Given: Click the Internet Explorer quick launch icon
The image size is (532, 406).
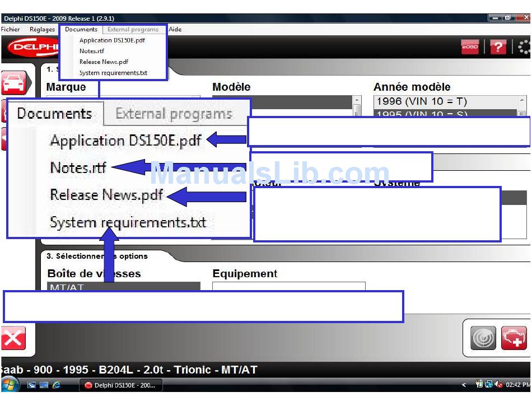Looking at the screenshot, I should click(57, 385).
